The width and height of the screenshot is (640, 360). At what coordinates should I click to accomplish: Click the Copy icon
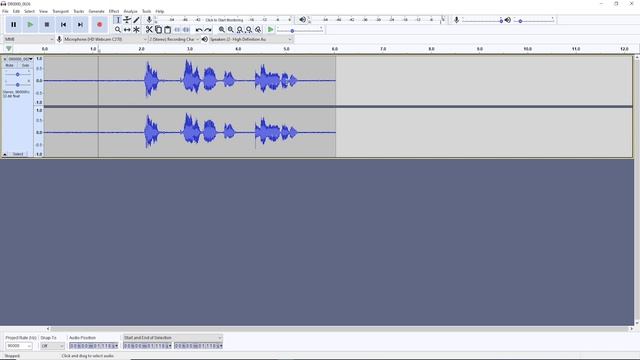[158, 30]
